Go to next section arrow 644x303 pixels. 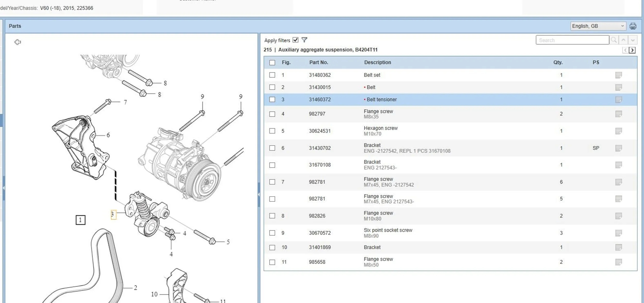click(632, 50)
